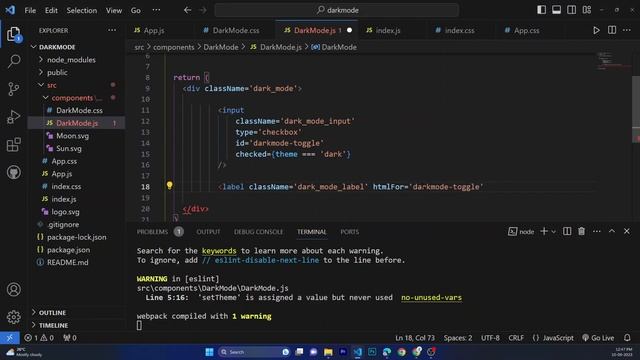Open the Run and Debug view

coord(13,117)
